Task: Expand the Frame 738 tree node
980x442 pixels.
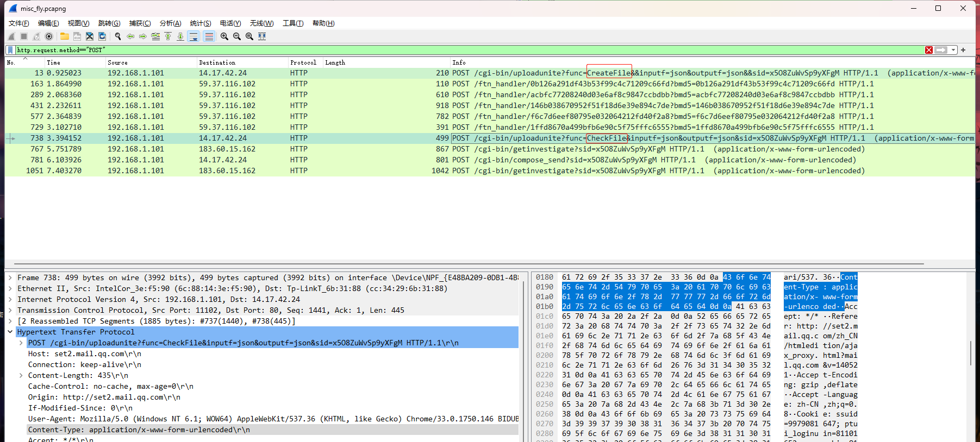Action: (10, 277)
